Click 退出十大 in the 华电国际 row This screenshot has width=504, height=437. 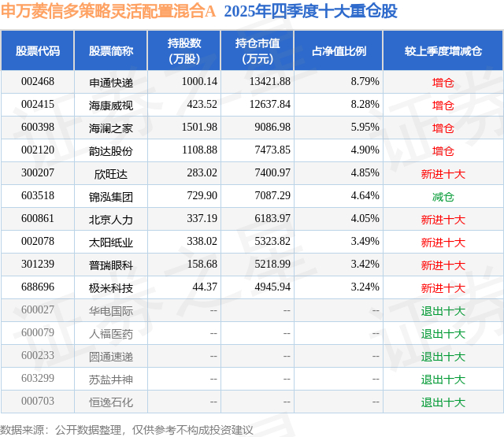(x=443, y=311)
